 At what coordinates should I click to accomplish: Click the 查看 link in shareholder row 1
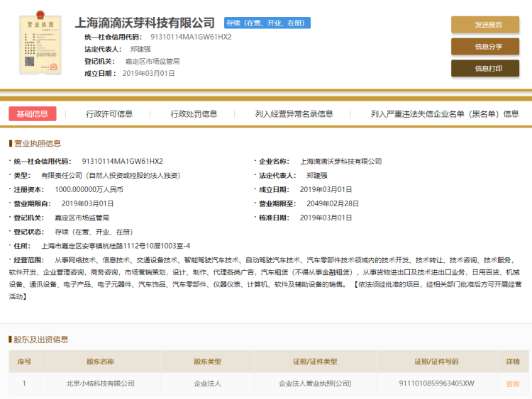coord(512,383)
